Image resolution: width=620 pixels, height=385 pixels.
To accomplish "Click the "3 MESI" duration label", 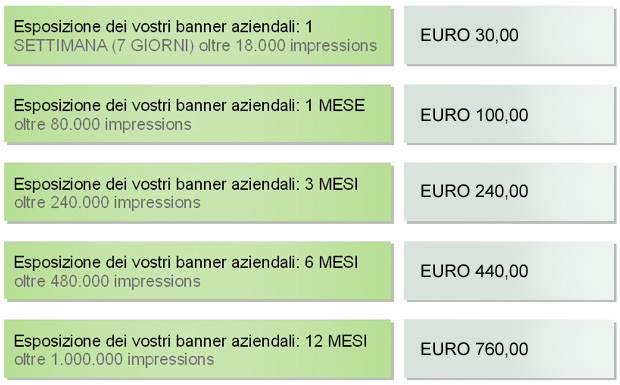I will pyautogui.click(x=331, y=184).
